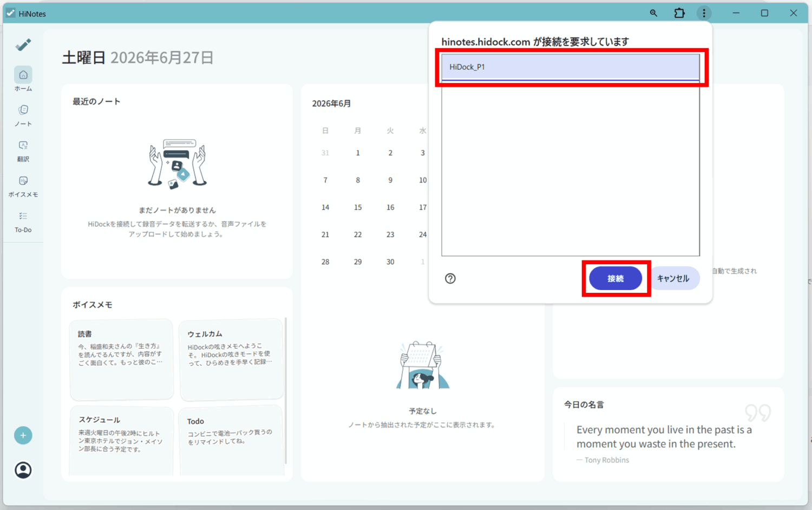Select June 28 in the calendar
The image size is (812, 510).
click(325, 261)
